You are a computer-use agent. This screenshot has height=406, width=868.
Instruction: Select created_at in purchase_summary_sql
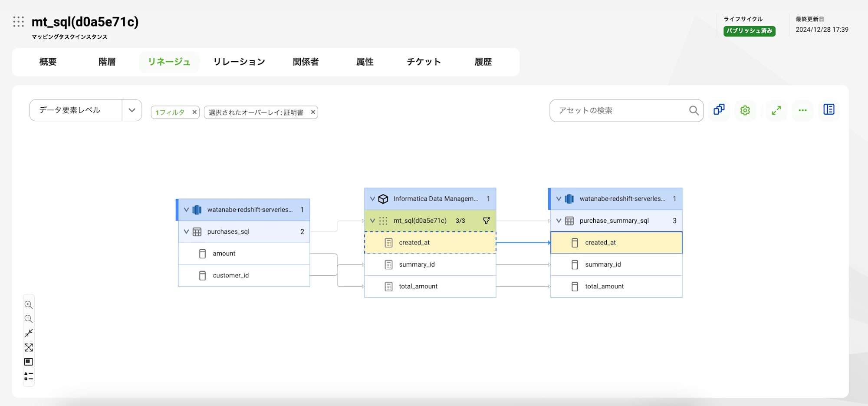[x=616, y=243]
